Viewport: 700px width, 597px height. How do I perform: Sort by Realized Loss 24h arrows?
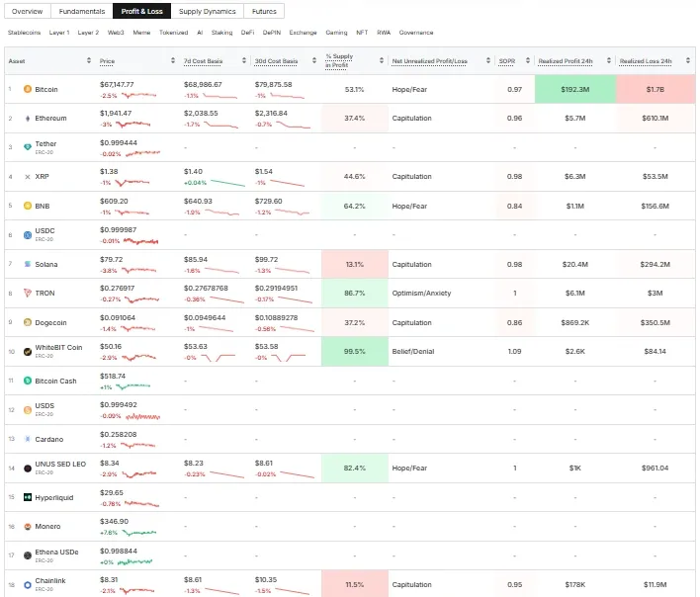[x=687, y=60]
